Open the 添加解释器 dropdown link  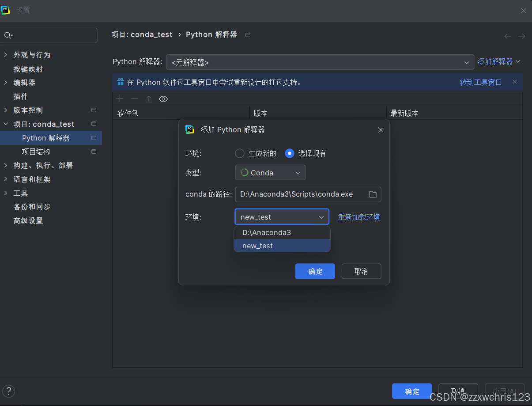pyautogui.click(x=499, y=62)
